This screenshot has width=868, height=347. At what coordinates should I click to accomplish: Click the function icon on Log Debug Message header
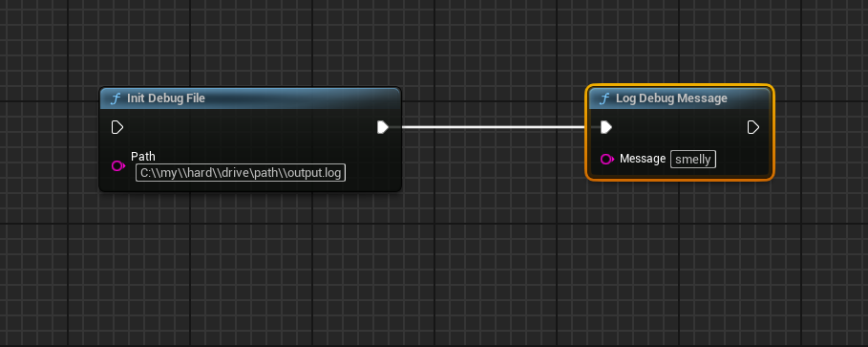pos(604,98)
